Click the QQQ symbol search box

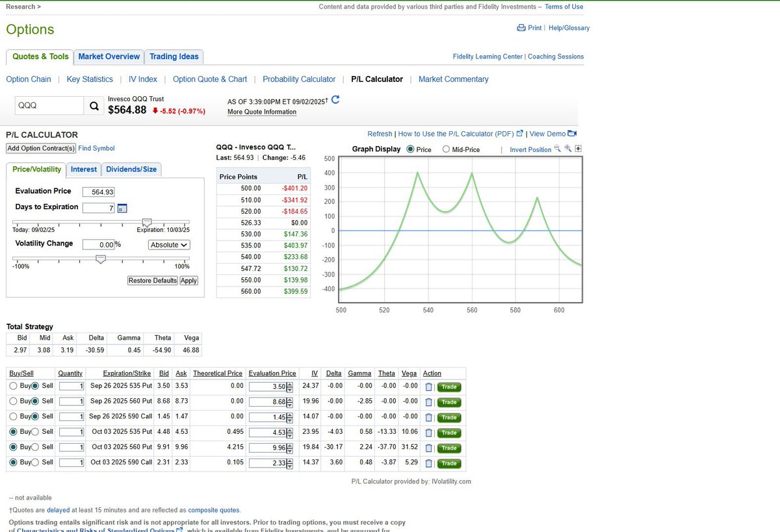[49, 106]
